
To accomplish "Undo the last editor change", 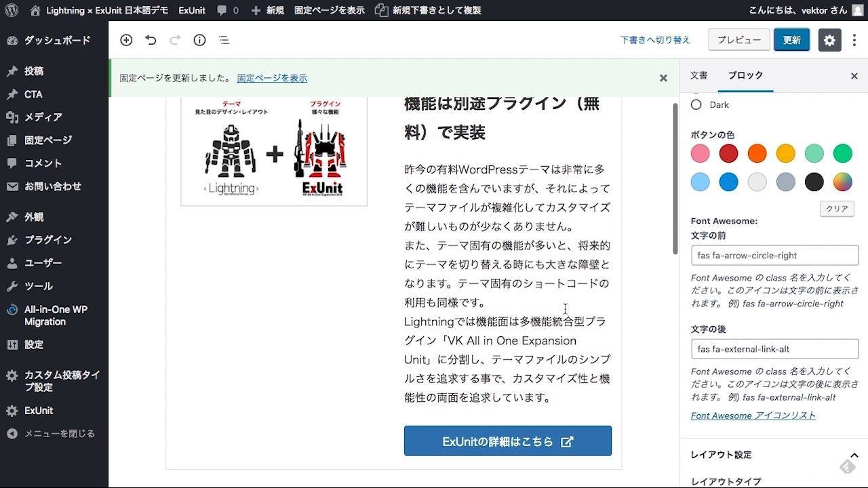I will coord(151,40).
